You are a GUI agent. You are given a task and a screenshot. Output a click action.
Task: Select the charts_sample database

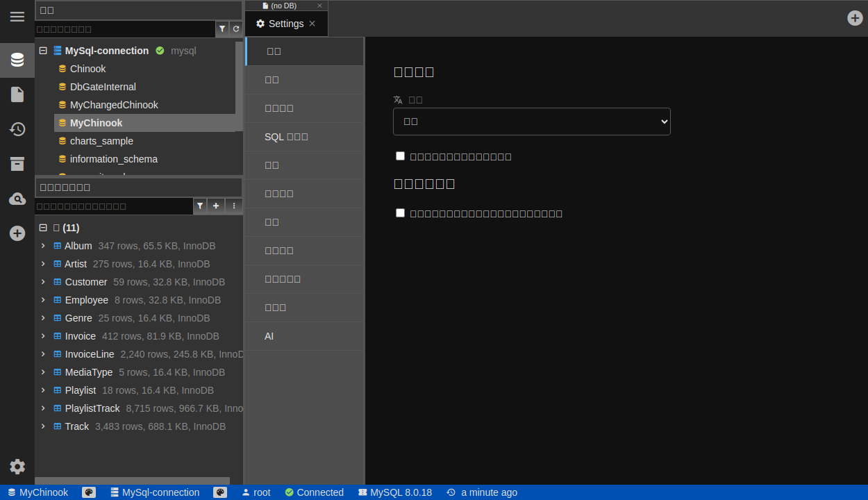pos(101,141)
